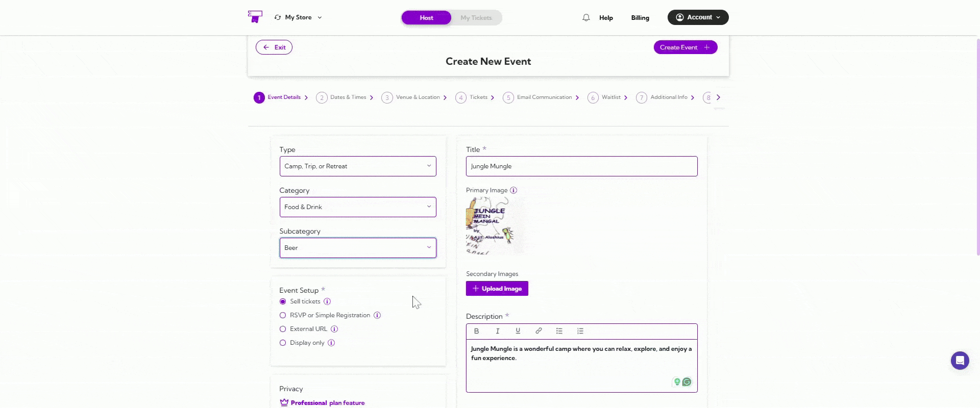The height and width of the screenshot is (408, 980).
Task: Go to Additional Info step
Action: tap(665, 97)
